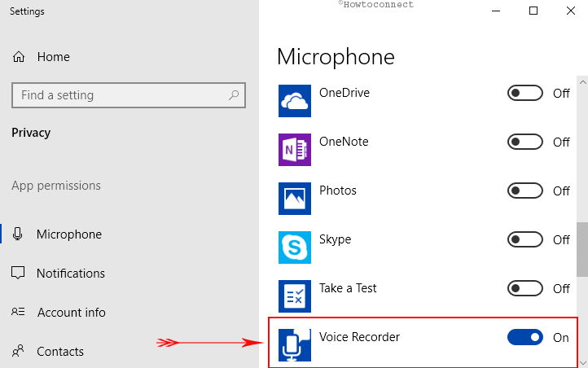This screenshot has height=368, width=588.
Task: Click the OneNote app icon
Action: 294,150
